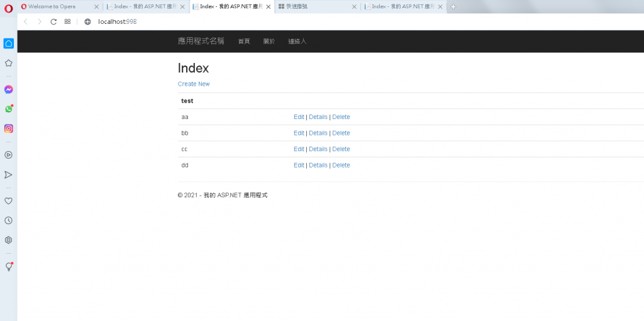Open Instagram in the sidebar

point(9,128)
